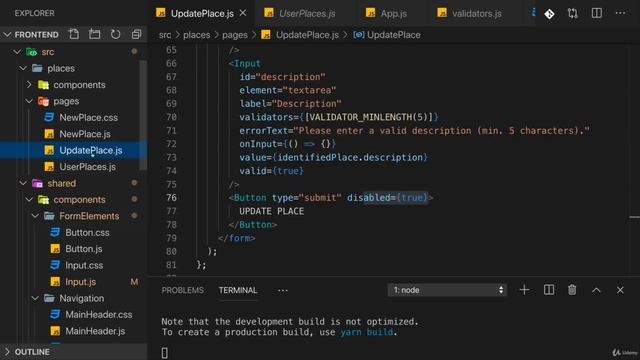Expand the components folder under places
640x360 pixels.
(29, 84)
